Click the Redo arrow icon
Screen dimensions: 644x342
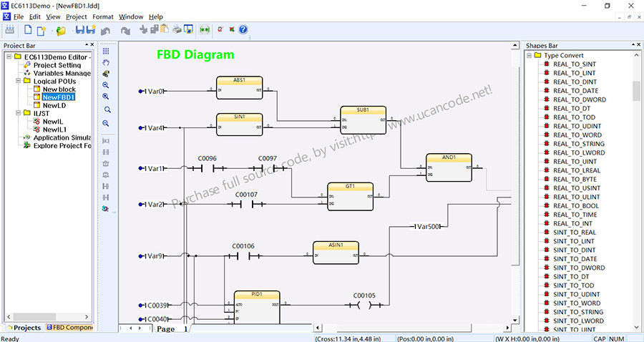(125, 31)
